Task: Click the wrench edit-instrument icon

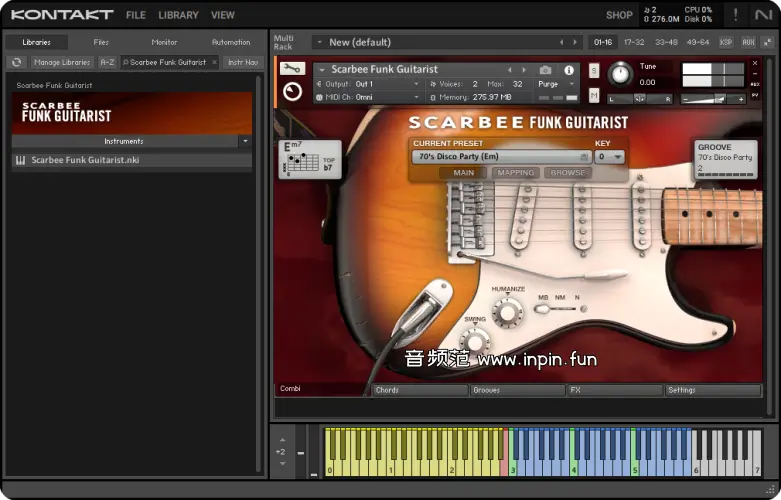Action: point(292,69)
